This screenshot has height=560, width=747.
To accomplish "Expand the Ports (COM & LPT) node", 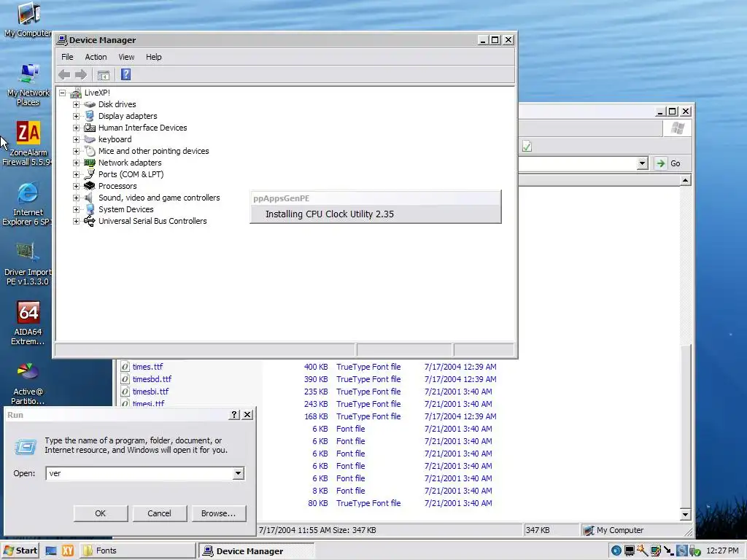I will click(76, 174).
